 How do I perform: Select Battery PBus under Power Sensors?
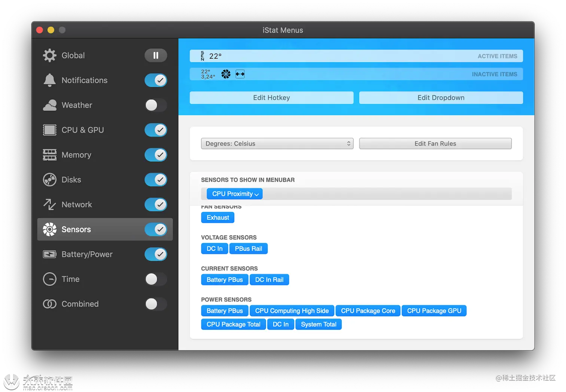[225, 311]
